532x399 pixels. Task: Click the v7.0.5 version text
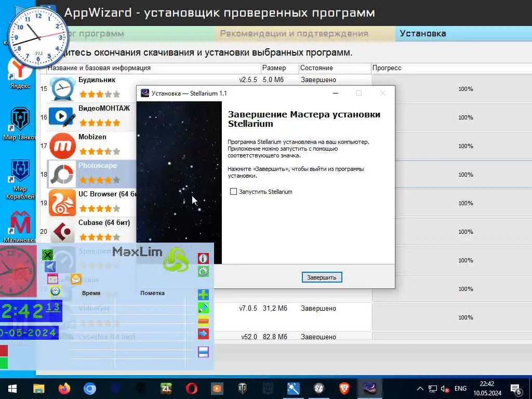coord(248,309)
